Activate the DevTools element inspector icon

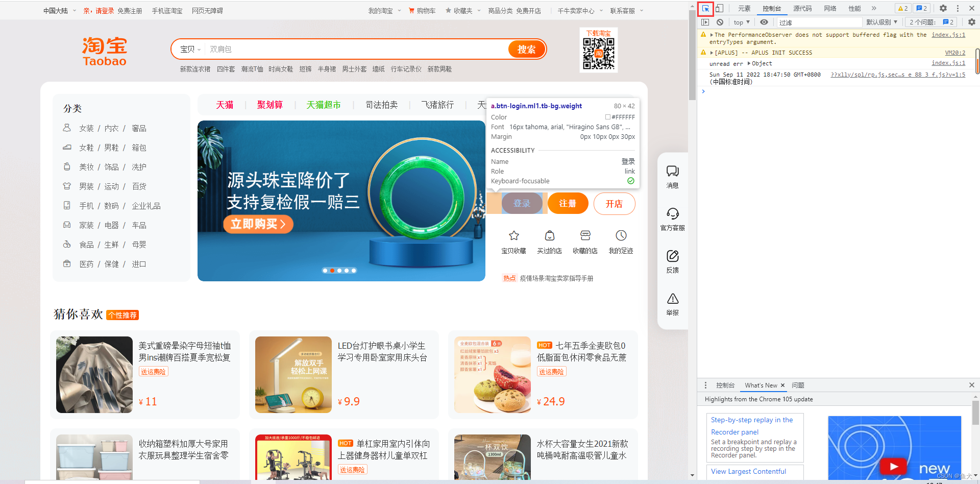pyautogui.click(x=705, y=8)
